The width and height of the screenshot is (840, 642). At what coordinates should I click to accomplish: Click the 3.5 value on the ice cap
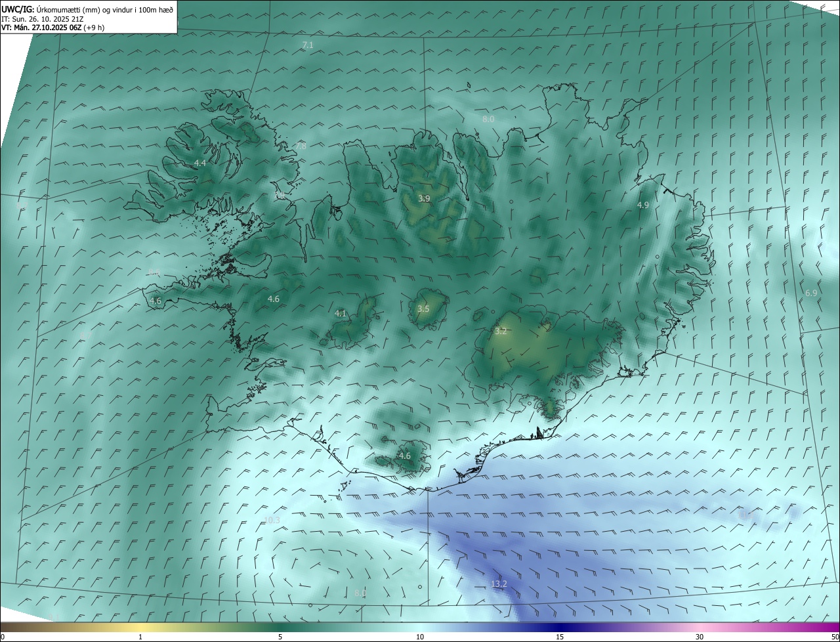pyautogui.click(x=423, y=309)
